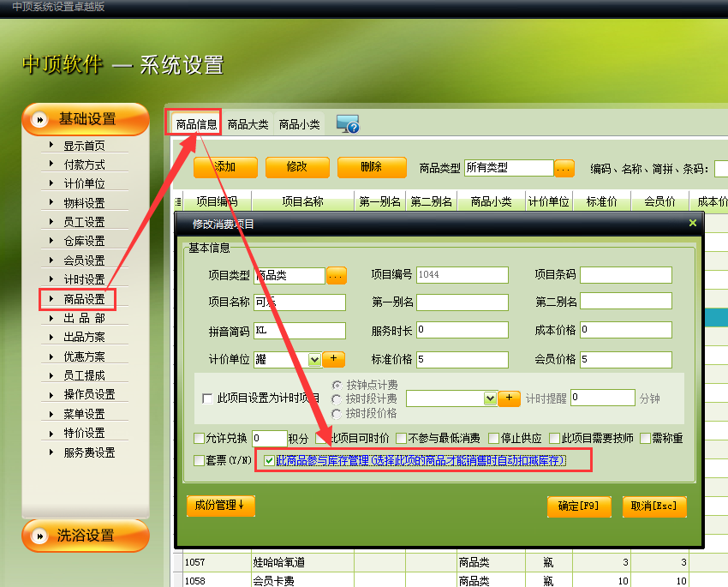The width and height of the screenshot is (728, 587).
Task: Switch to 商品小类 tab
Action: point(300,124)
